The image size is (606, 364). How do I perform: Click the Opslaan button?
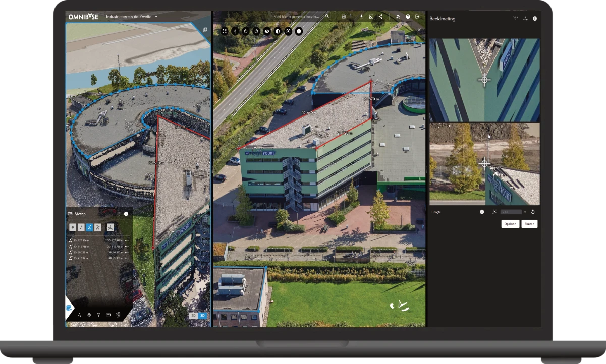tap(510, 224)
